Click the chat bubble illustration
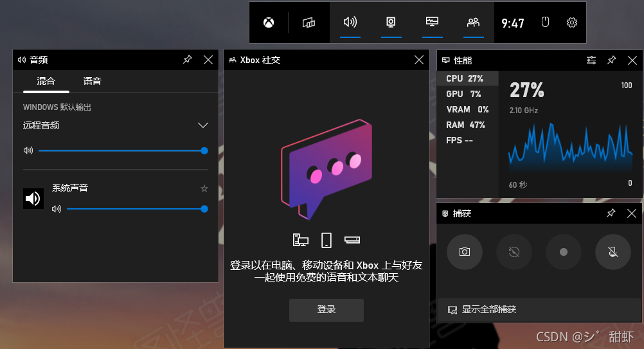The height and width of the screenshot is (349, 644). (x=326, y=169)
